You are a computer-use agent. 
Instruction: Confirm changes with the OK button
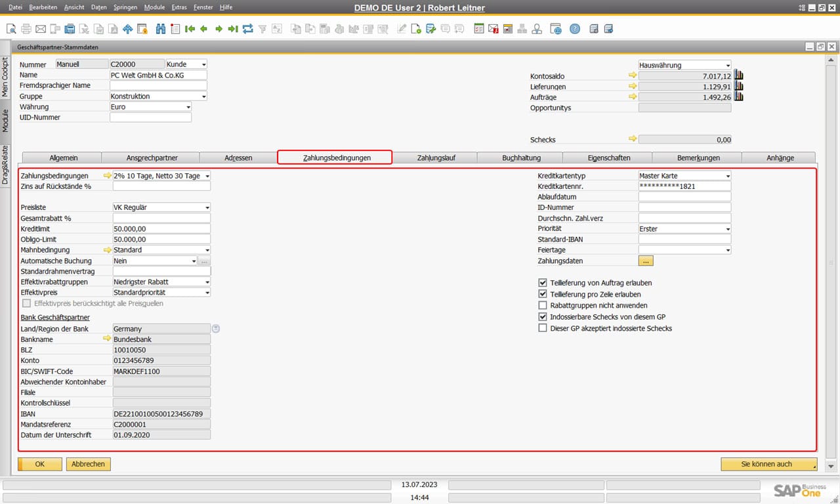coord(39,464)
